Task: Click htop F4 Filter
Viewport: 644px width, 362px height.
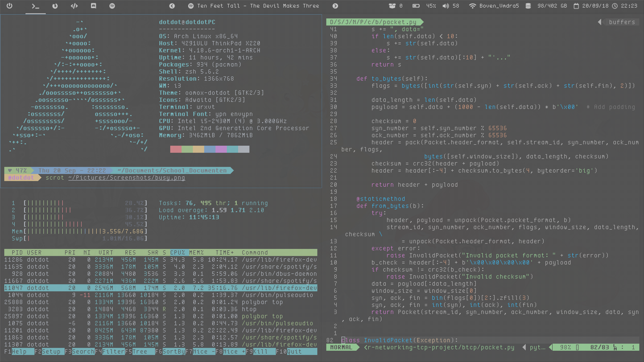Action: click(110, 351)
